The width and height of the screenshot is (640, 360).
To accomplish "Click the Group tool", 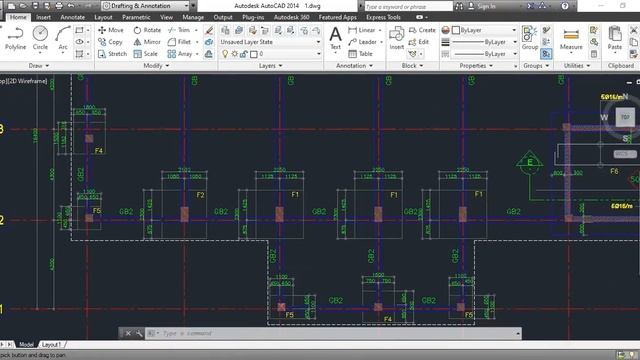I will pos(530,38).
